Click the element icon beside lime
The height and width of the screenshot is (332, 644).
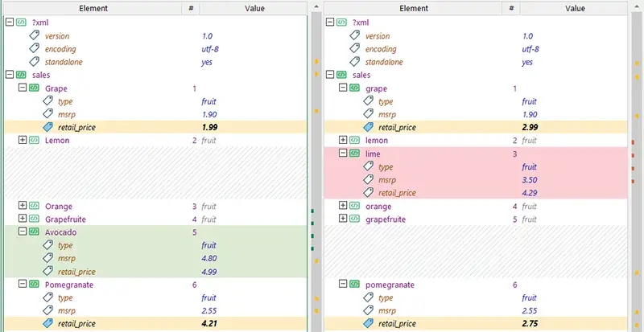click(x=354, y=153)
